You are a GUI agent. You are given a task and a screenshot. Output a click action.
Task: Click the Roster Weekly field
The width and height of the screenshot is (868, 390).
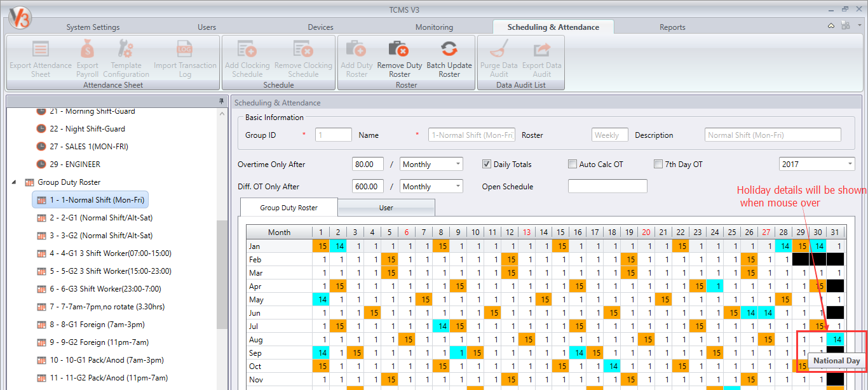click(610, 135)
